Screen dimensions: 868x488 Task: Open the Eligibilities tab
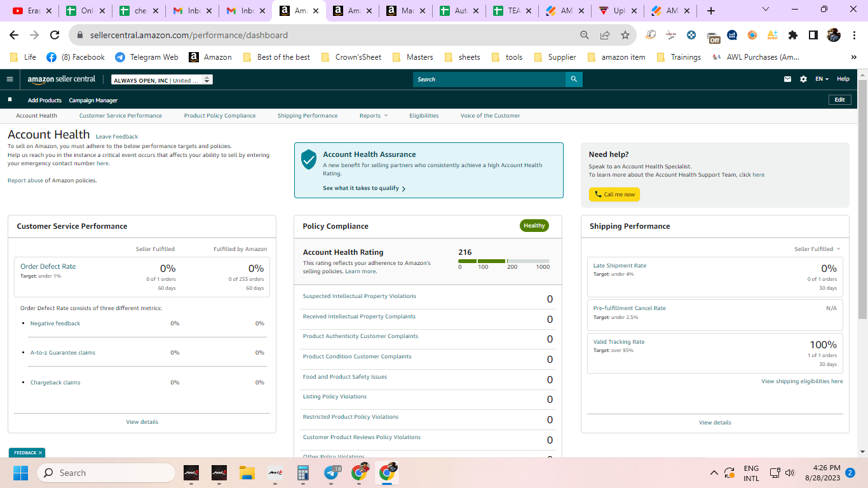(424, 116)
